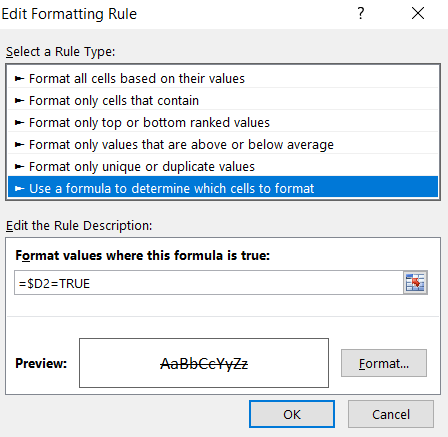Screen dimensions: 448x437
Task: Pick 'Format only unique or duplicate values'
Action: (x=223, y=166)
